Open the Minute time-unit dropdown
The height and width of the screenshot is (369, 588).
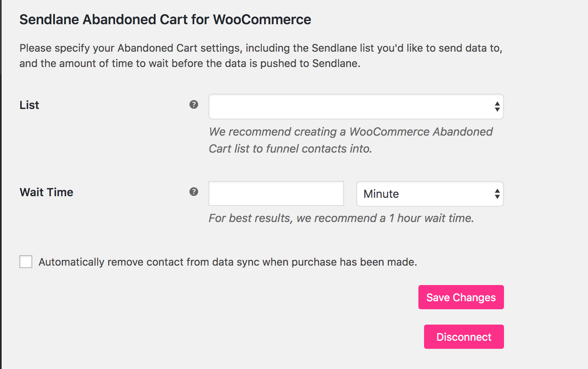pos(430,194)
